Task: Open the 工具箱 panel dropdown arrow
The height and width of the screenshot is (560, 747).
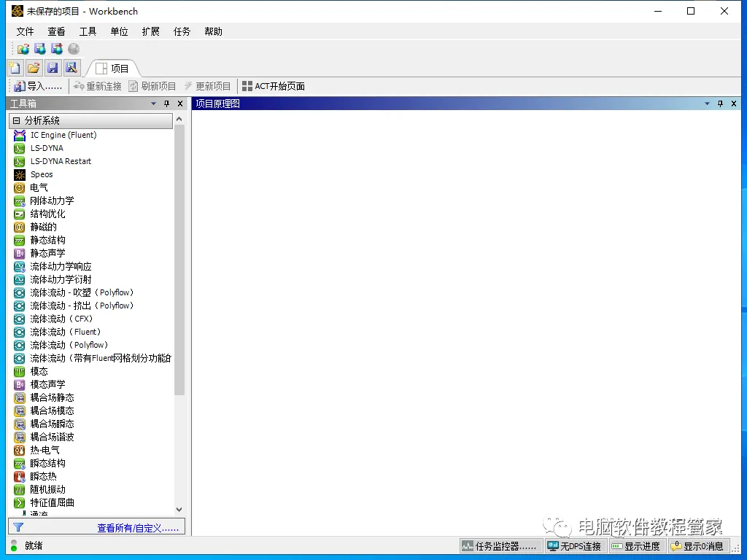Action: click(153, 104)
